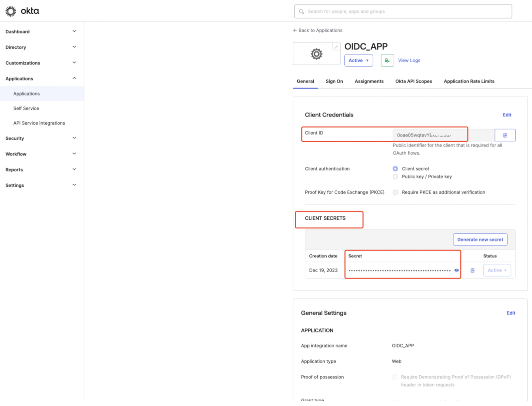This screenshot has width=532, height=406.
Task: Open the Okta API Scopes tab
Action: 413,81
